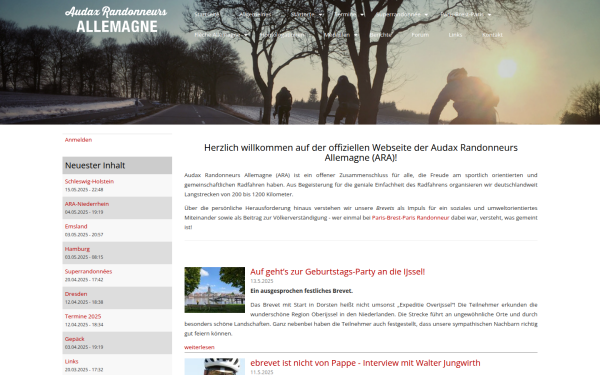Viewport: 600px width, 375px height.
Task: Click the IJssel riverside article thumbnail
Action: (x=215, y=290)
